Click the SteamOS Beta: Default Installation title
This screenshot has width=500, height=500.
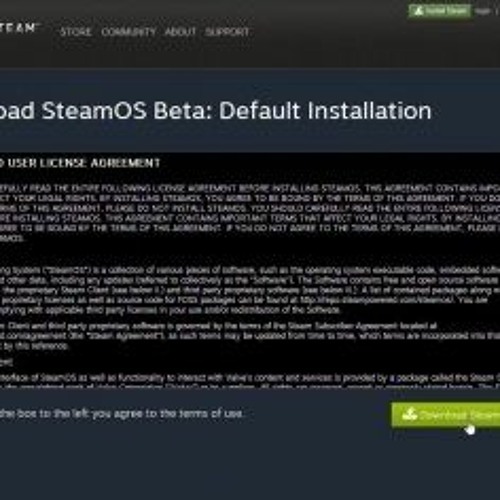pos(216,110)
